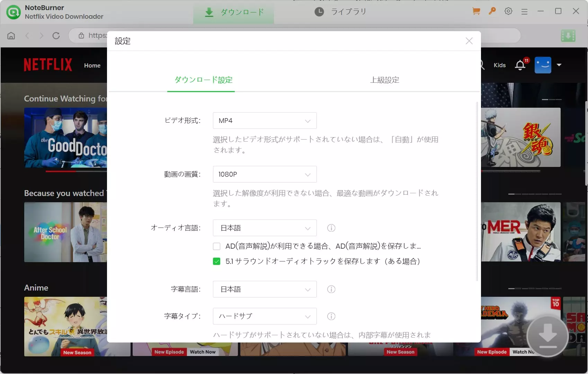Click info icon beside 字幕言語
588x374 pixels.
point(331,289)
